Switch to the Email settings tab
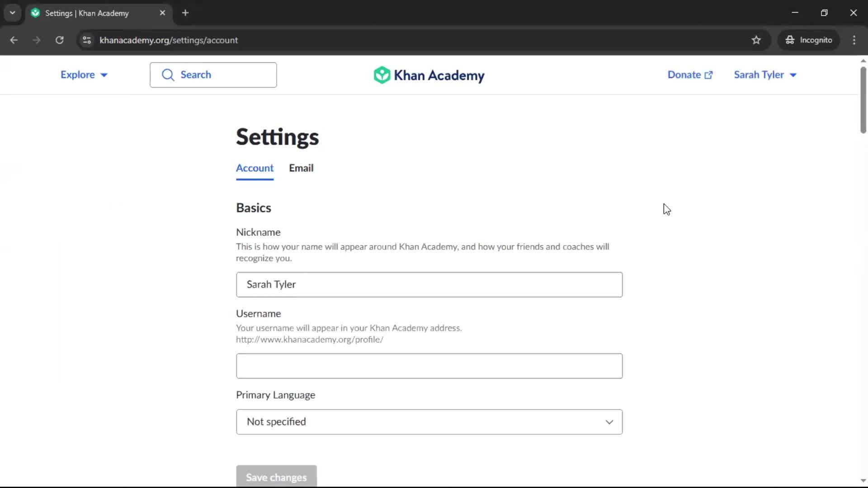Screen dimensions: 868x488 click(x=301, y=168)
